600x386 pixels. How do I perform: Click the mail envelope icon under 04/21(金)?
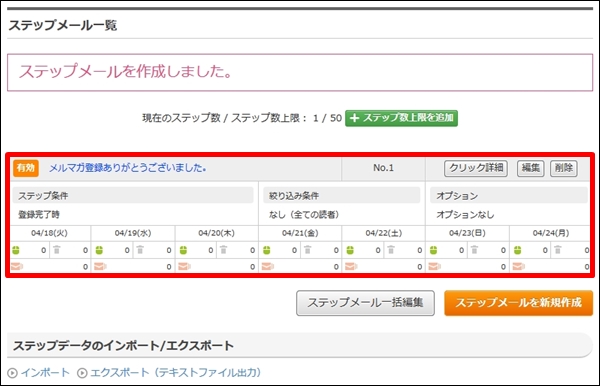[x=267, y=266]
